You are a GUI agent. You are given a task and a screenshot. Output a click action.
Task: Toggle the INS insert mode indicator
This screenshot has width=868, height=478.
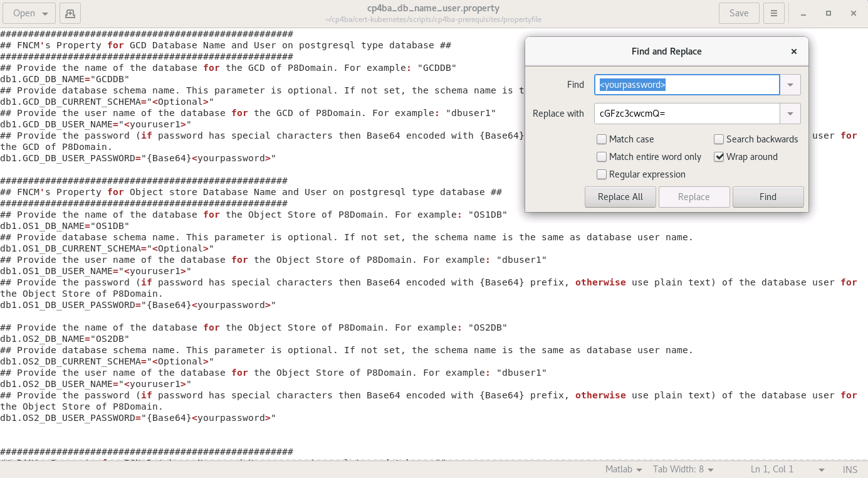tap(850, 469)
